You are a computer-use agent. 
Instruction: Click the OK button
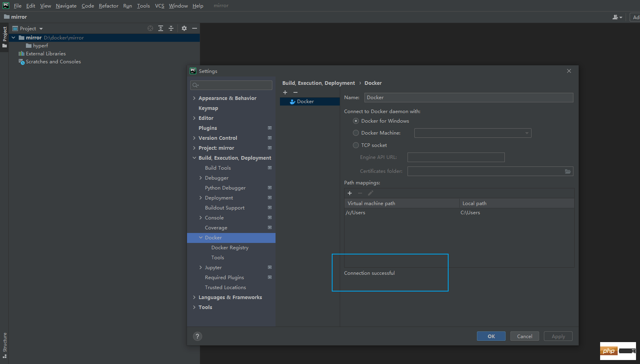click(x=491, y=336)
